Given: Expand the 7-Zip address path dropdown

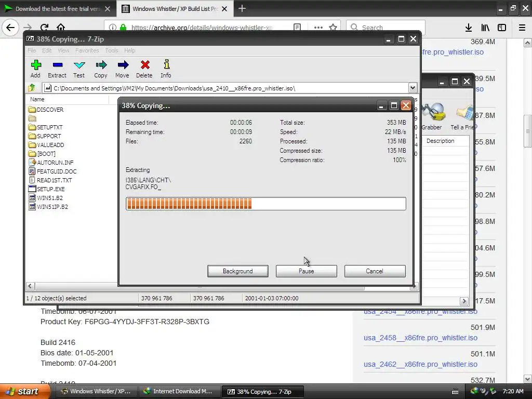Looking at the screenshot, I should coord(412,88).
